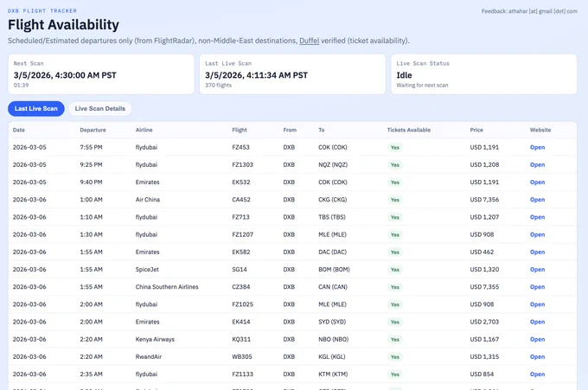The height and width of the screenshot is (390, 588).
Task: Click the Idle live scan status
Action: [404, 75]
